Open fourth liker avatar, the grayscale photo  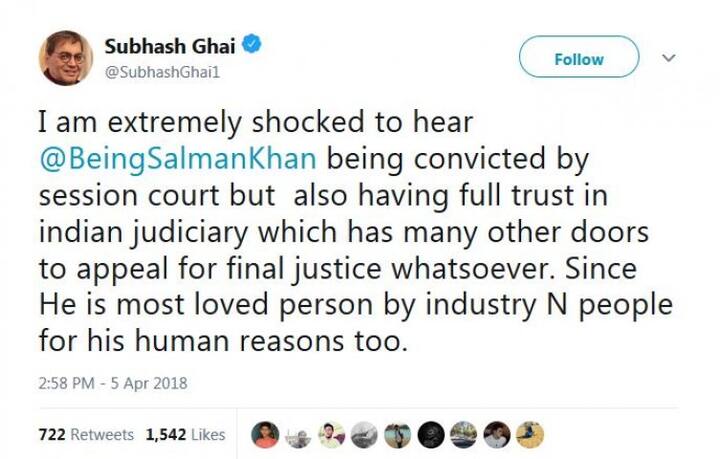[x=364, y=434]
